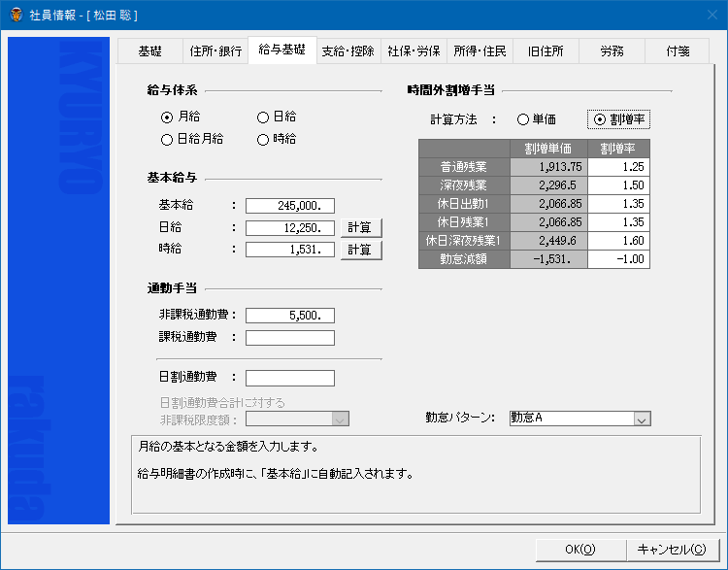Select the 給与基礎 tab
The image size is (728, 570).
(281, 50)
